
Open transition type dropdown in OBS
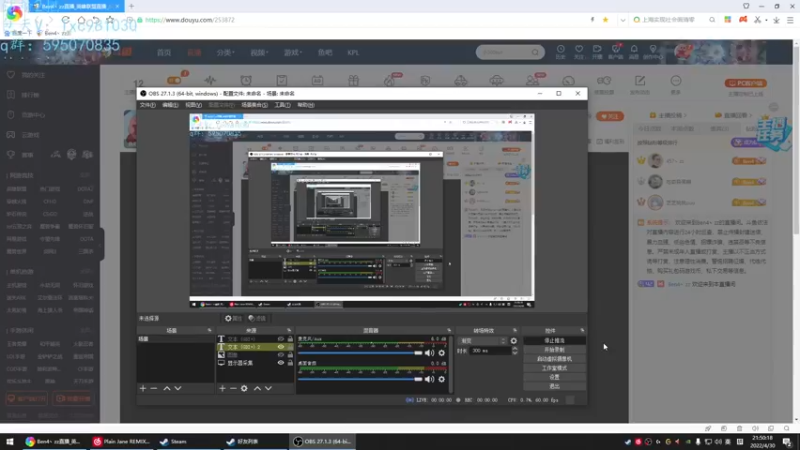pyautogui.click(x=483, y=341)
